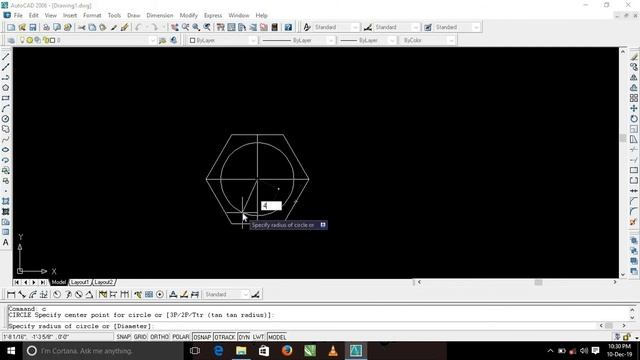Click the horizontal scrollbar right arrow
Viewport: 640px width, 360px height.
pyautogui.click(x=615, y=282)
